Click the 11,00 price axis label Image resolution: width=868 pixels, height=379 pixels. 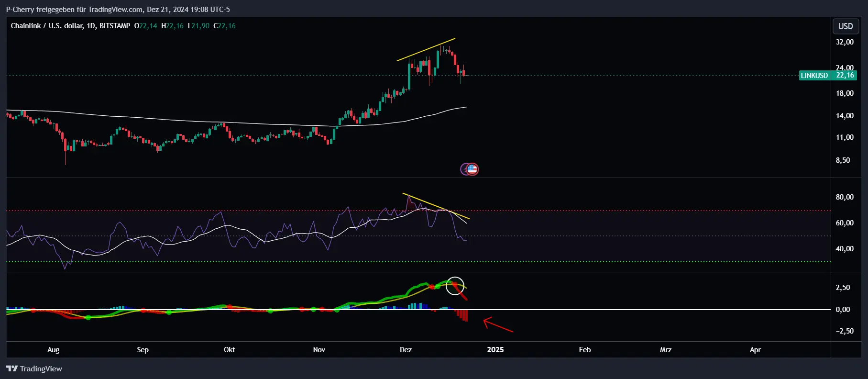(845, 137)
